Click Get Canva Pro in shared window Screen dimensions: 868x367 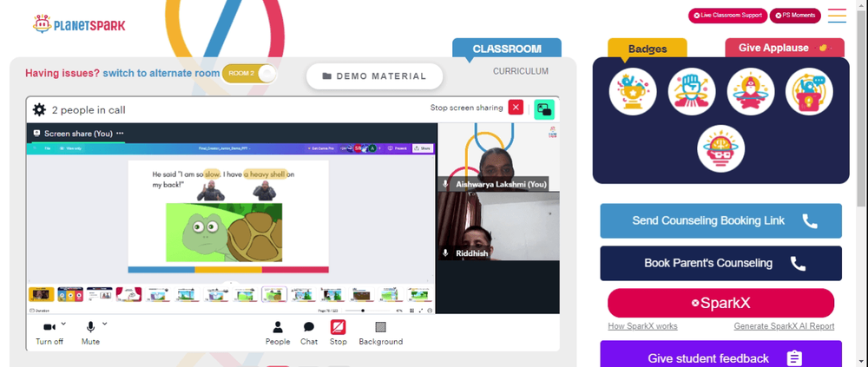pos(321,148)
